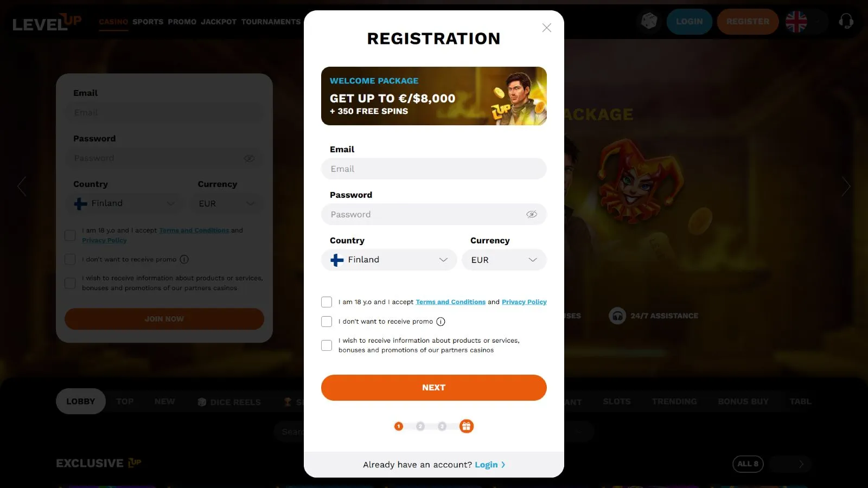868x488 pixels.
Task: Click the gift icon at the steps' end
Action: 466,426
